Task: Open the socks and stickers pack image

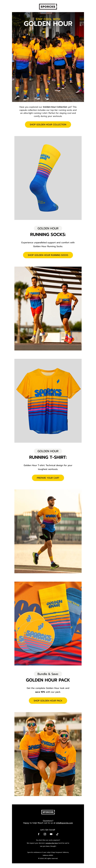Action: click(x=48, y=623)
